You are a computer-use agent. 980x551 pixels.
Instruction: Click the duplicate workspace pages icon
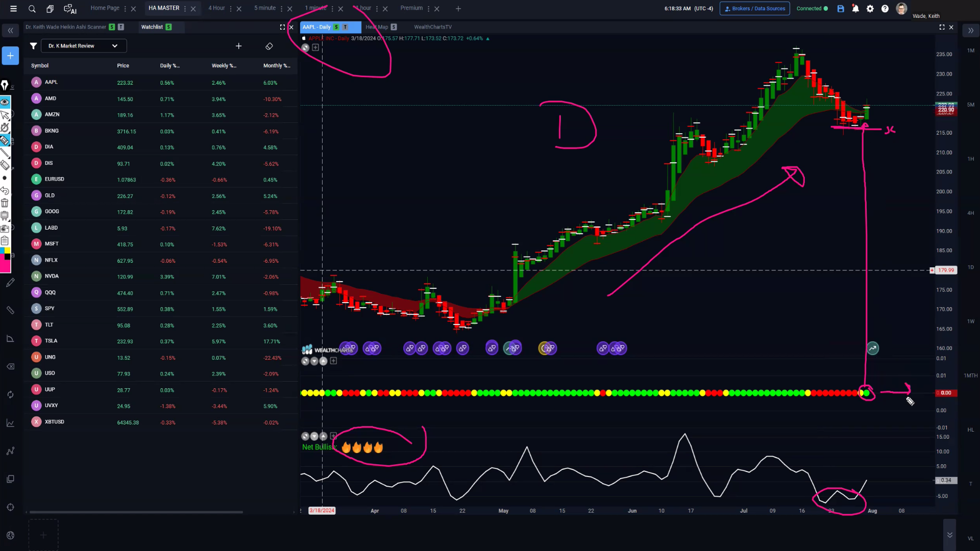[x=50, y=9]
